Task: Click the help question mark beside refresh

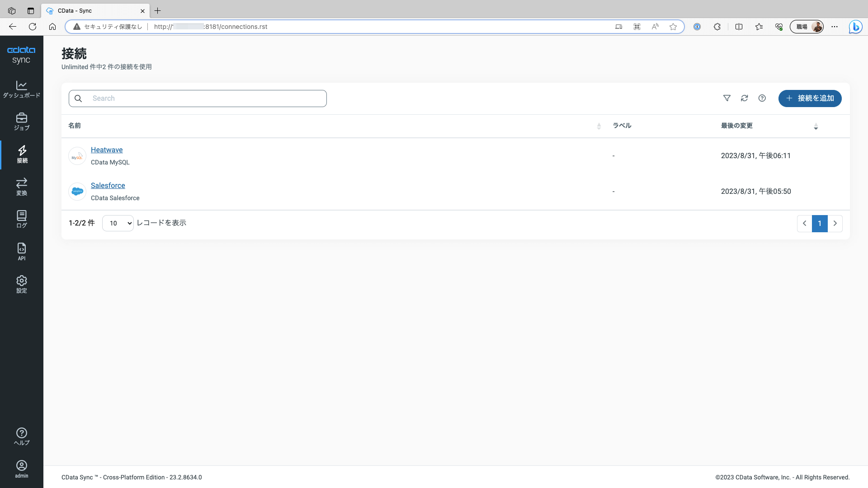Action: tap(762, 98)
